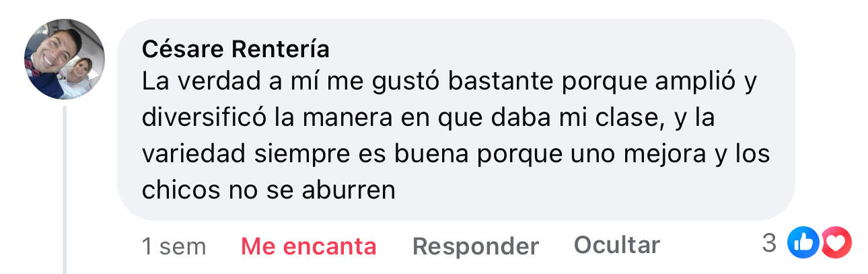868x274 pixels.
Task: Hide the comment with Ocultar
Action: pyautogui.click(x=617, y=245)
